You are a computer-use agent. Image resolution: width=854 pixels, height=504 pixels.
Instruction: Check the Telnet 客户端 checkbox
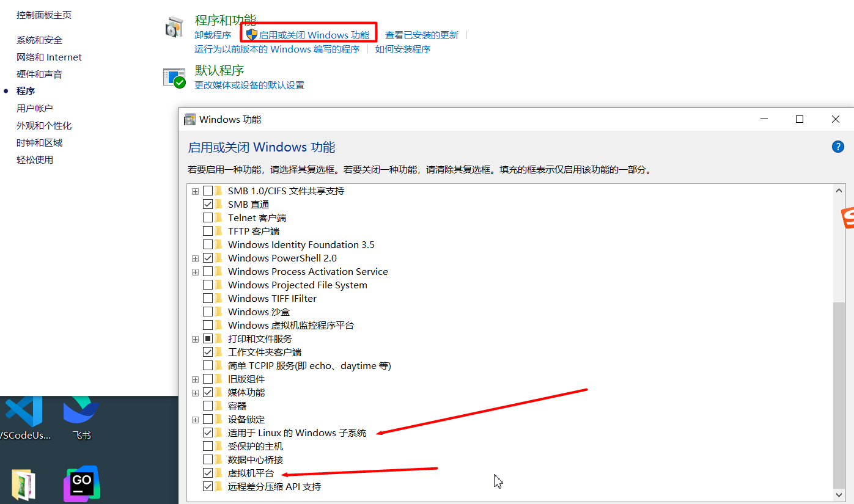click(x=208, y=218)
